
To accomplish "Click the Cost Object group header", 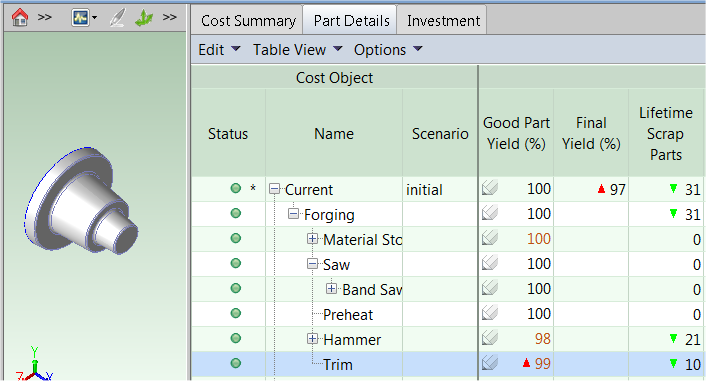I will [334, 78].
